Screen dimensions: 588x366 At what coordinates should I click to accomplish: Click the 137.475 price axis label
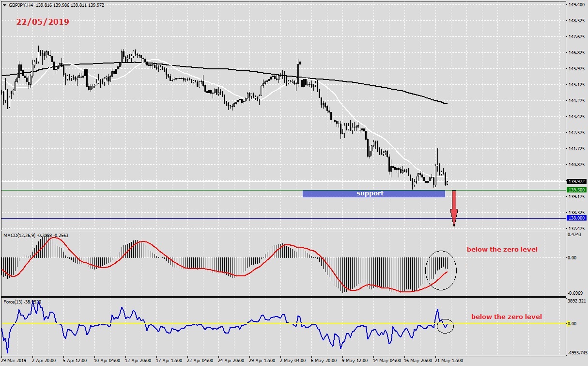coord(576,228)
